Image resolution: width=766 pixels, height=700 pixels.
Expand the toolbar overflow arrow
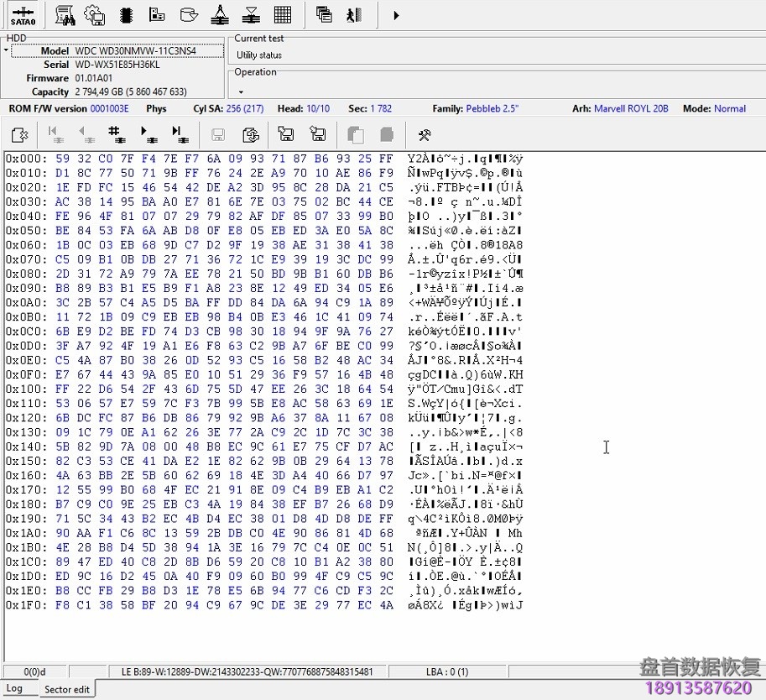point(394,15)
